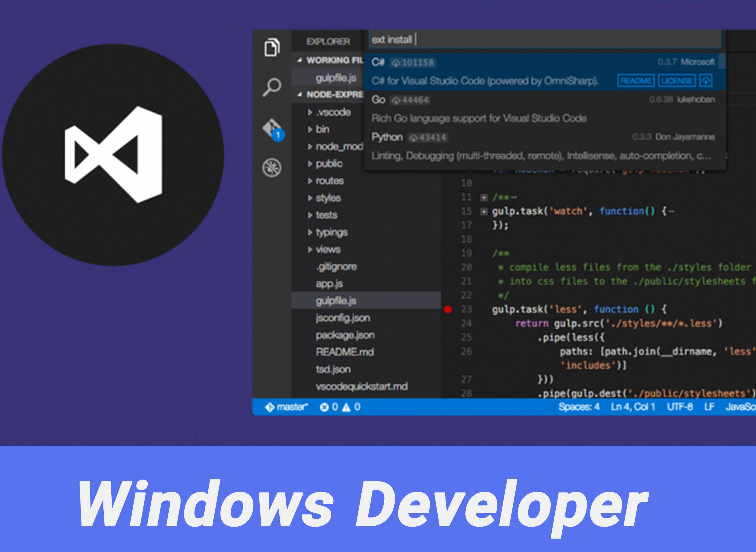
Task: Open the Explorer files icon in activity bar
Action: (272, 47)
